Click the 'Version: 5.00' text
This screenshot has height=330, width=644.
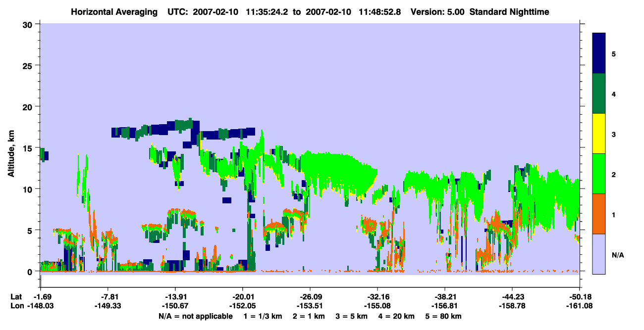tap(437, 11)
